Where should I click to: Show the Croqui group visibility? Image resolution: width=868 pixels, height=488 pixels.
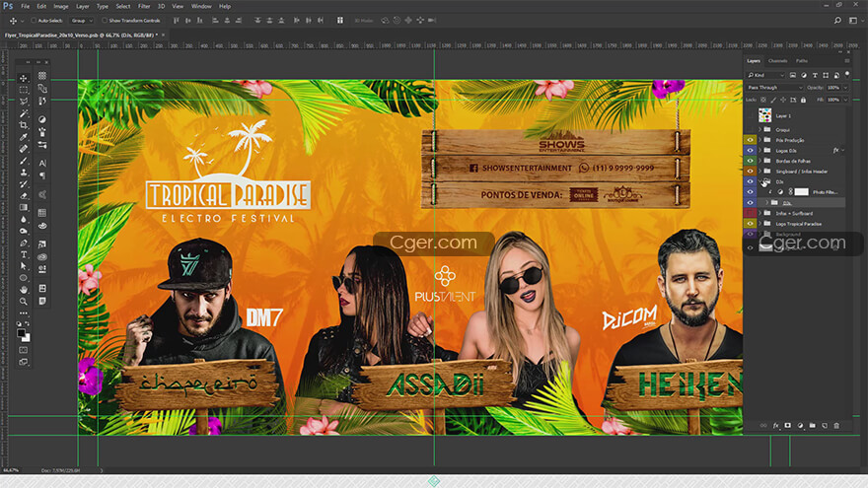(x=750, y=130)
